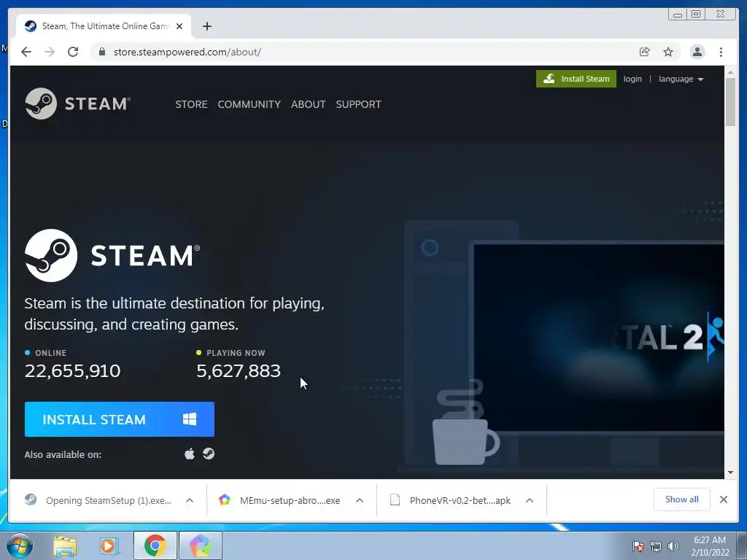Open the Chrome three-dot menu

tap(721, 52)
